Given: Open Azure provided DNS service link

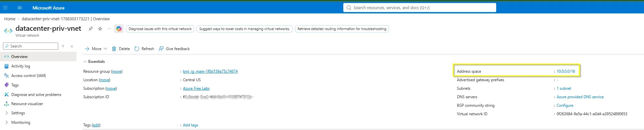Looking at the screenshot, I should pyautogui.click(x=580, y=97).
